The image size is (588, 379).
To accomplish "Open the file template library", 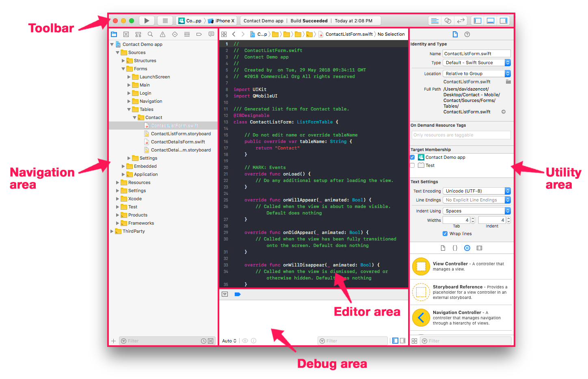I will point(443,248).
